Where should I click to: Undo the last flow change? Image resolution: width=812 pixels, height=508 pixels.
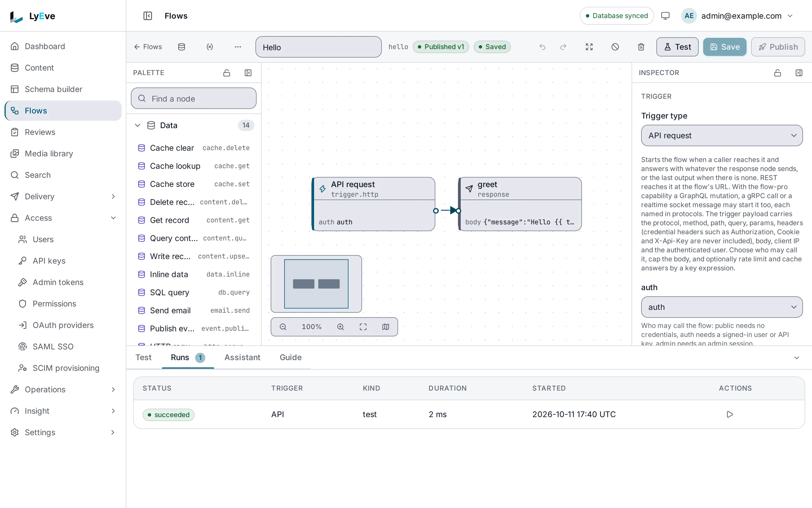coord(542,47)
